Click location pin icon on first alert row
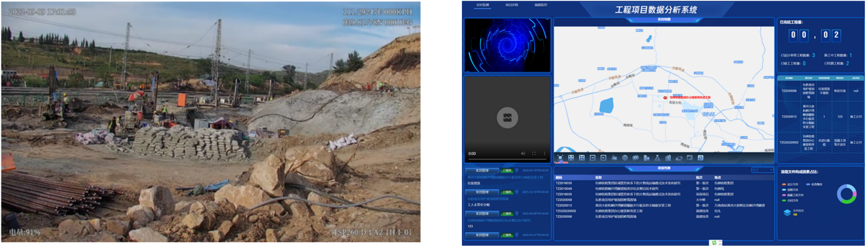The image size is (868, 249). pos(517,170)
